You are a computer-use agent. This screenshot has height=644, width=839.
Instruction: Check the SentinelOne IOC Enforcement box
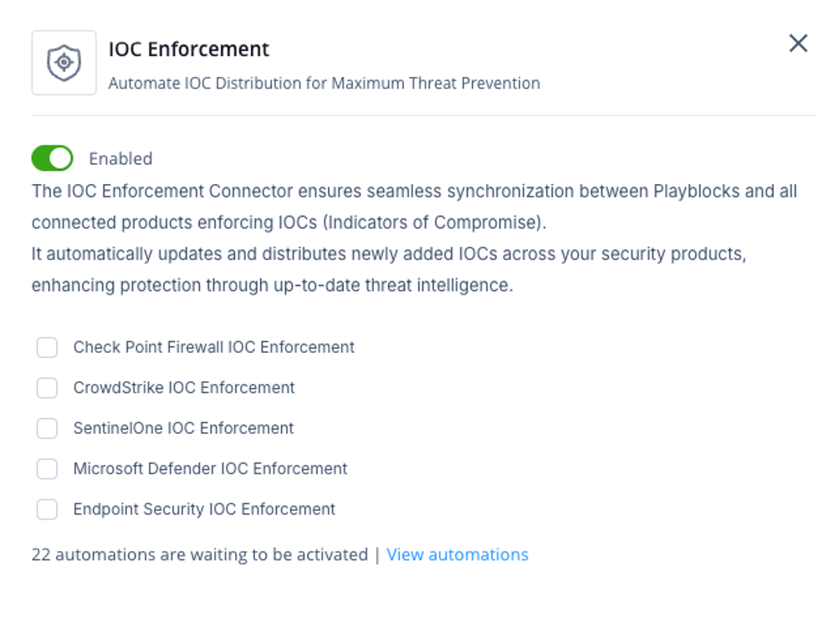47,428
